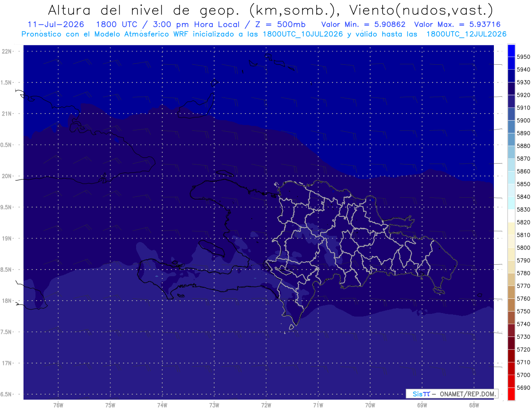Click the colorbar label '5900'
This screenshot has height=411, width=532.
click(523, 120)
